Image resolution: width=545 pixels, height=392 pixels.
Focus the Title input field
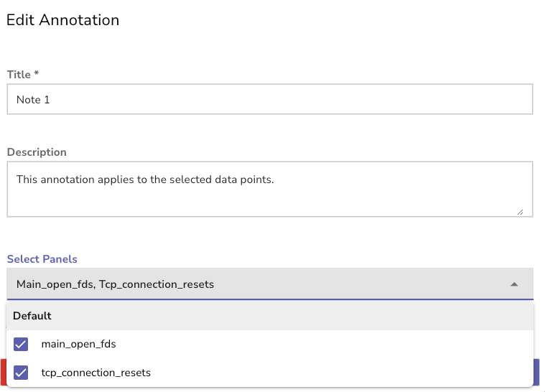click(x=270, y=99)
